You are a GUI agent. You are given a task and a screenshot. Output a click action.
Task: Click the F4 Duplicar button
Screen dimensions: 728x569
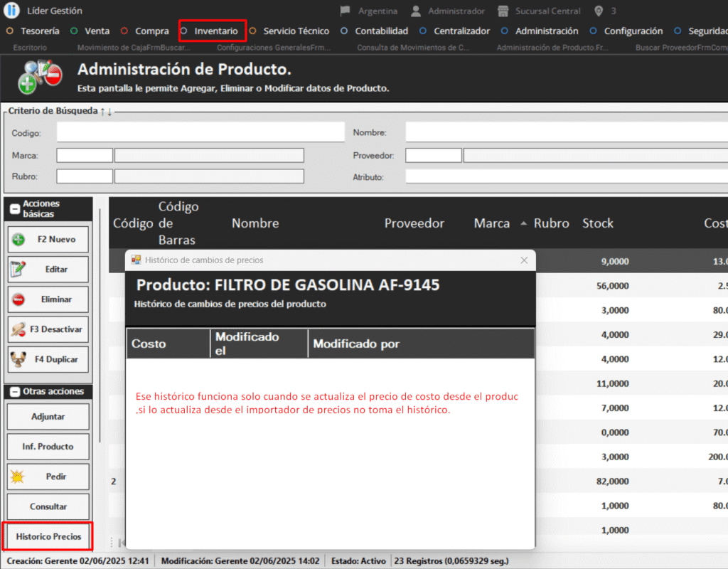tap(48, 359)
